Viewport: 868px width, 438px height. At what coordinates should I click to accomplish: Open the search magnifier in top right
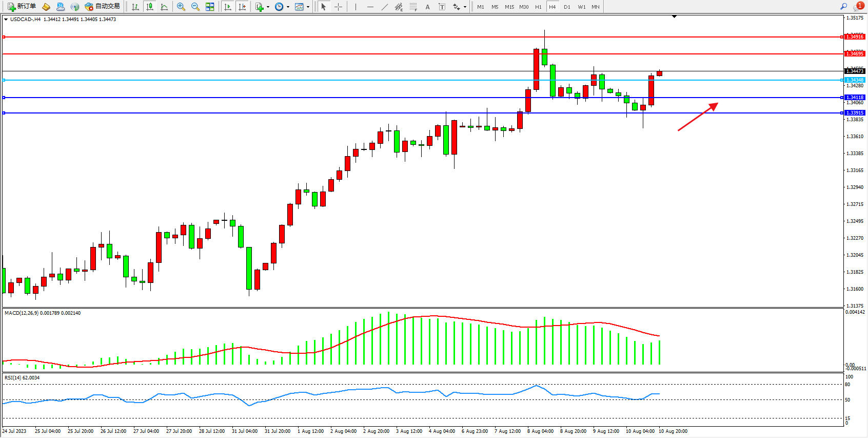pyautogui.click(x=844, y=7)
